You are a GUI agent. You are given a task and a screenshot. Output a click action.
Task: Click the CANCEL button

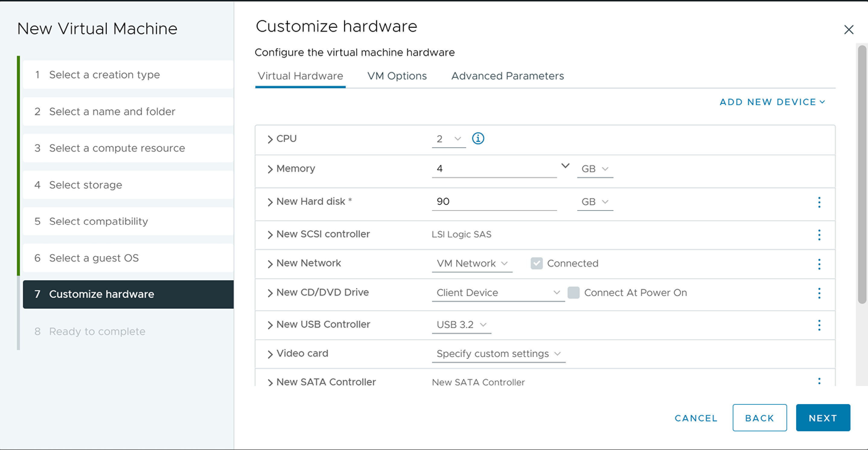pos(695,418)
